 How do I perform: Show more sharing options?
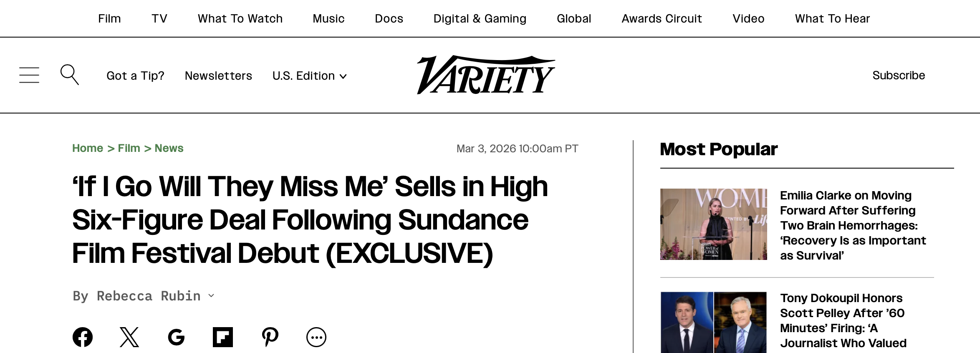[x=316, y=337]
